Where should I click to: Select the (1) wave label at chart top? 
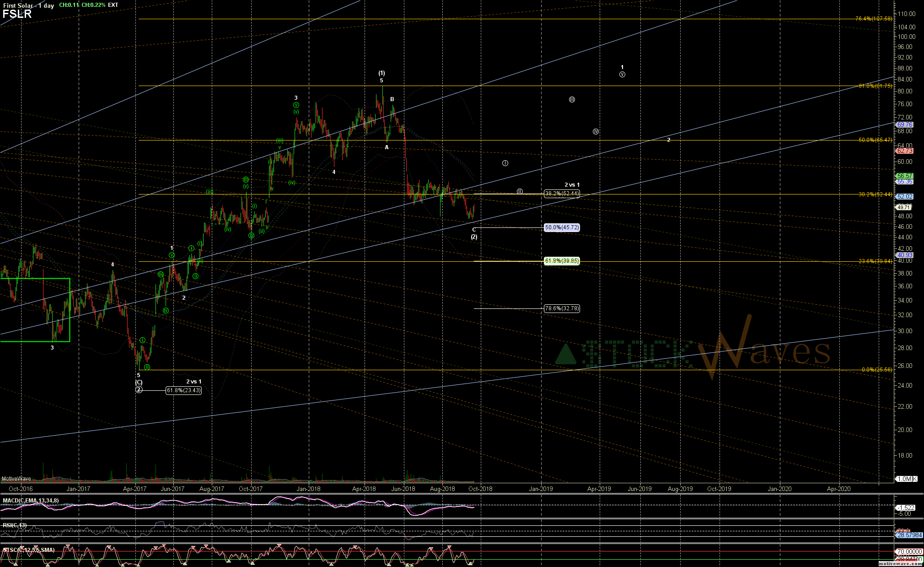(381, 73)
